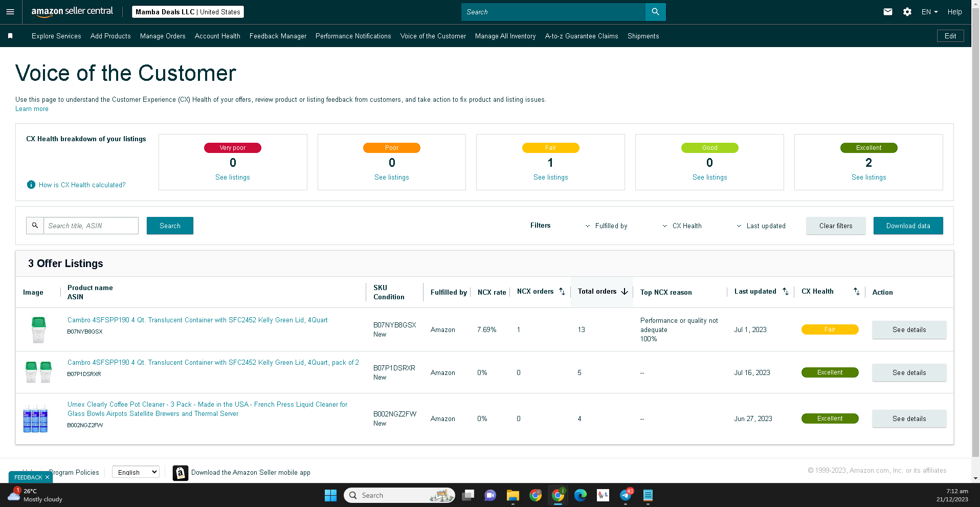Click the Download data button
Viewport: 980px width, 507px height.
(x=908, y=226)
